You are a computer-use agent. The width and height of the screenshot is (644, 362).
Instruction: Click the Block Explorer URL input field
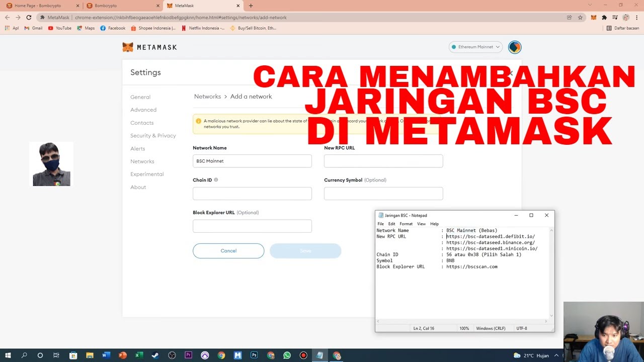click(252, 226)
